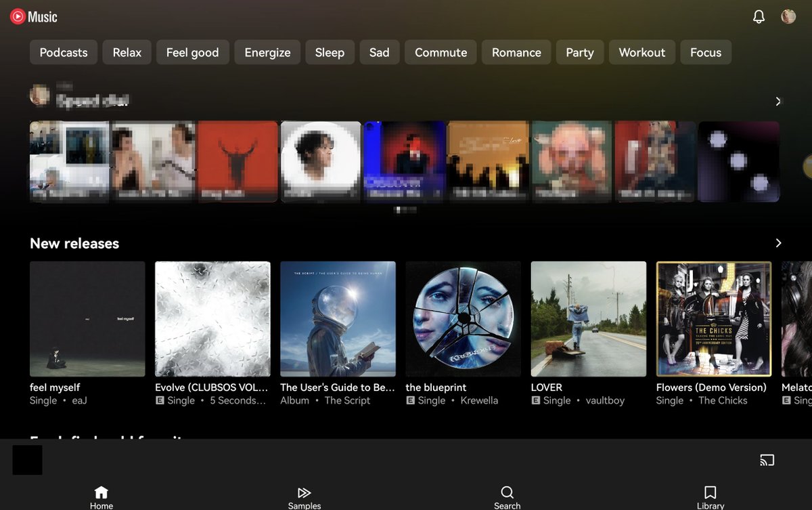This screenshot has height=510, width=812.
Task: Expand Speed dial section with its arrow
Action: (x=778, y=101)
